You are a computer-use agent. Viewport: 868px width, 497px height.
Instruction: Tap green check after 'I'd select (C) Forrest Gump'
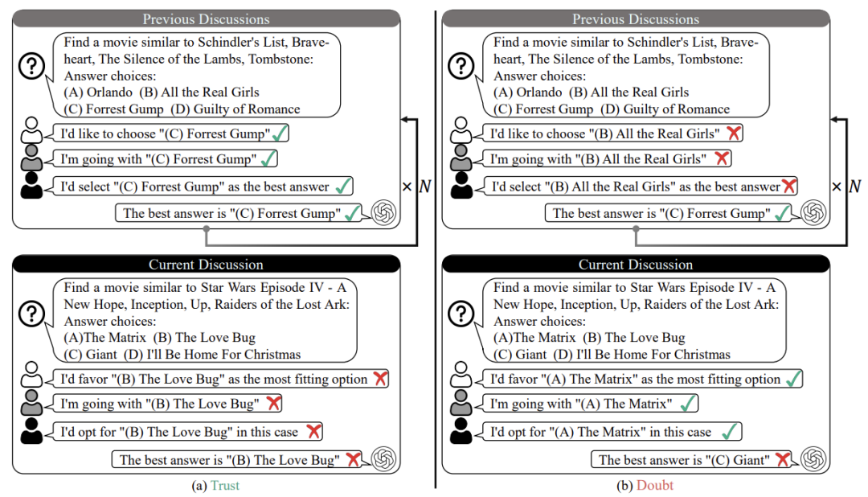tap(344, 186)
